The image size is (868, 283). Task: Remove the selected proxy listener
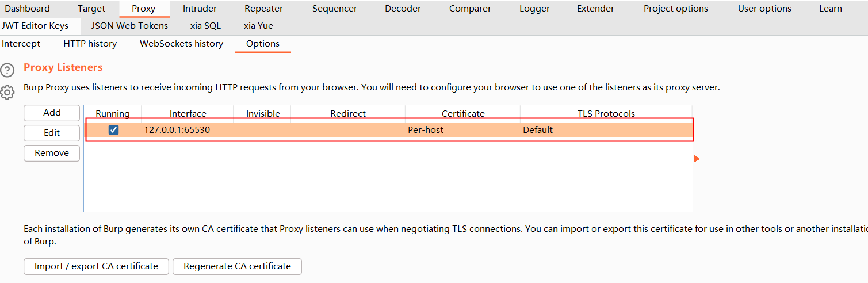pos(52,153)
